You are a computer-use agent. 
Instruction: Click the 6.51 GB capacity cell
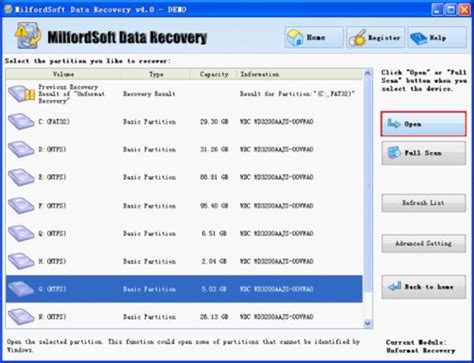tap(214, 233)
